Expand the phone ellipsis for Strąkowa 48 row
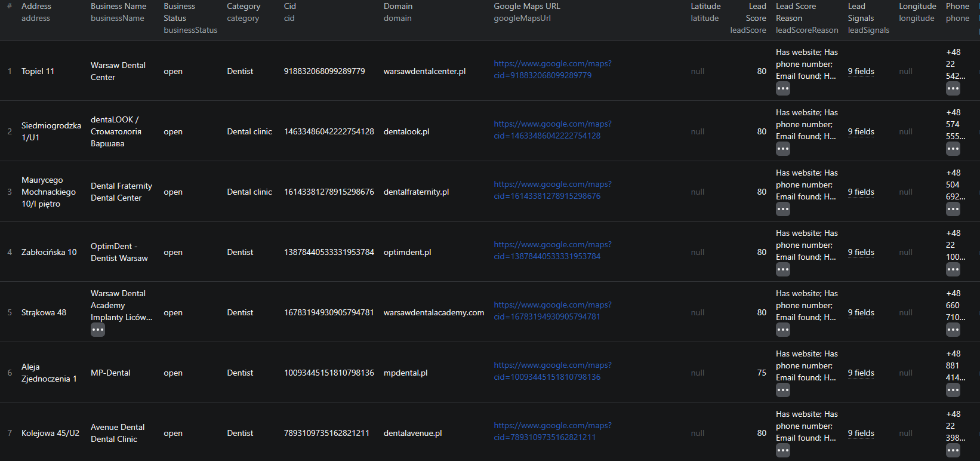 coord(953,330)
